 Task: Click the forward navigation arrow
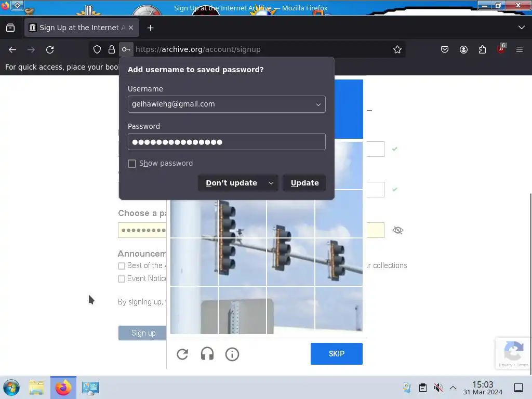coord(31,50)
